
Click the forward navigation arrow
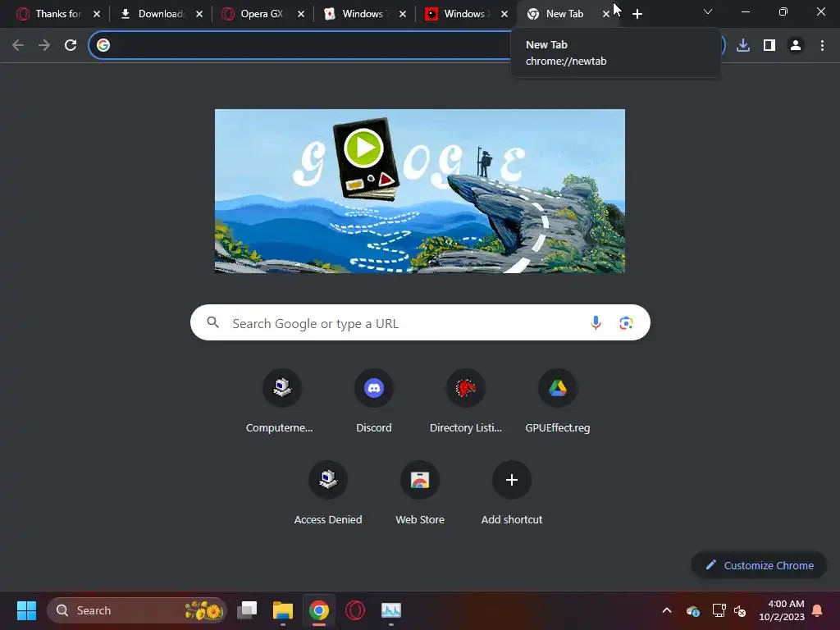coord(44,45)
